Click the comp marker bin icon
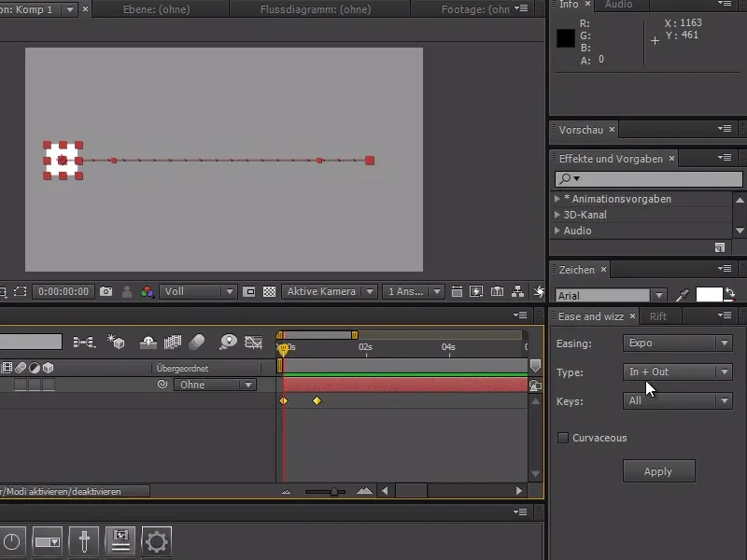747x560 pixels. (x=535, y=366)
